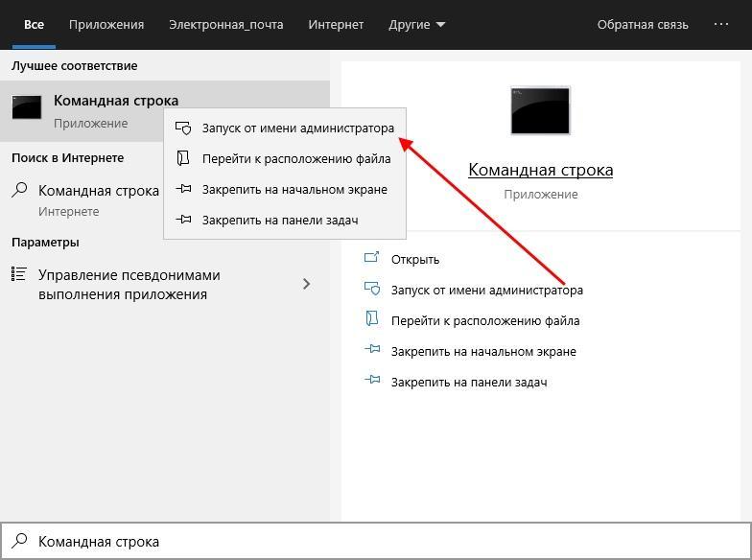This screenshot has height=560, width=752.
Task: Click Закрепить на панели задач in preview pane
Action: coord(469,382)
